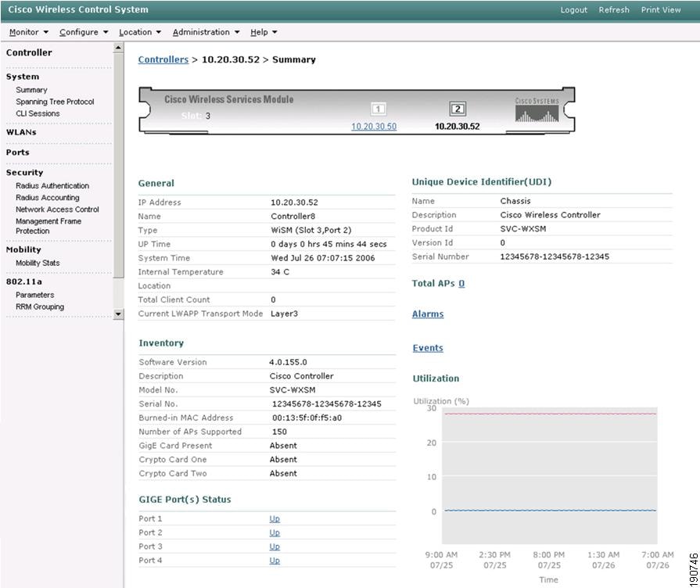Click the sidebar scrollbar thumb

tap(118, 165)
